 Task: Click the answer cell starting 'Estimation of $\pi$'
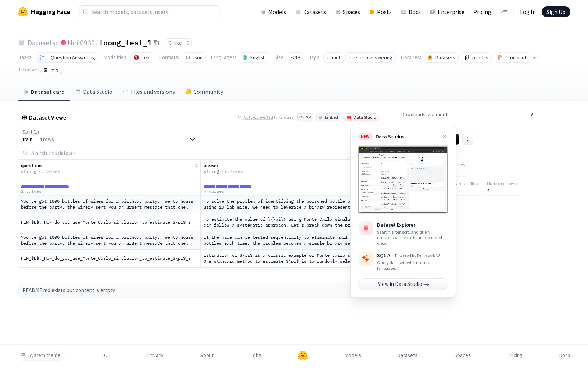point(276,258)
